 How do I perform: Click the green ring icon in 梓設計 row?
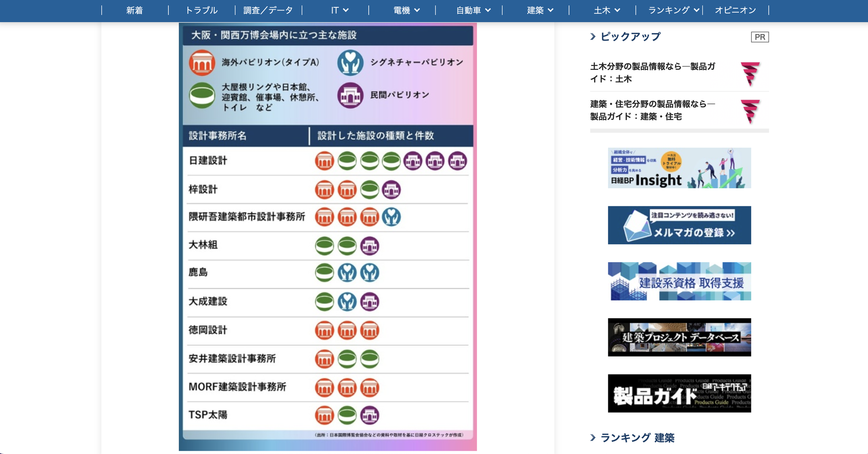click(x=370, y=190)
